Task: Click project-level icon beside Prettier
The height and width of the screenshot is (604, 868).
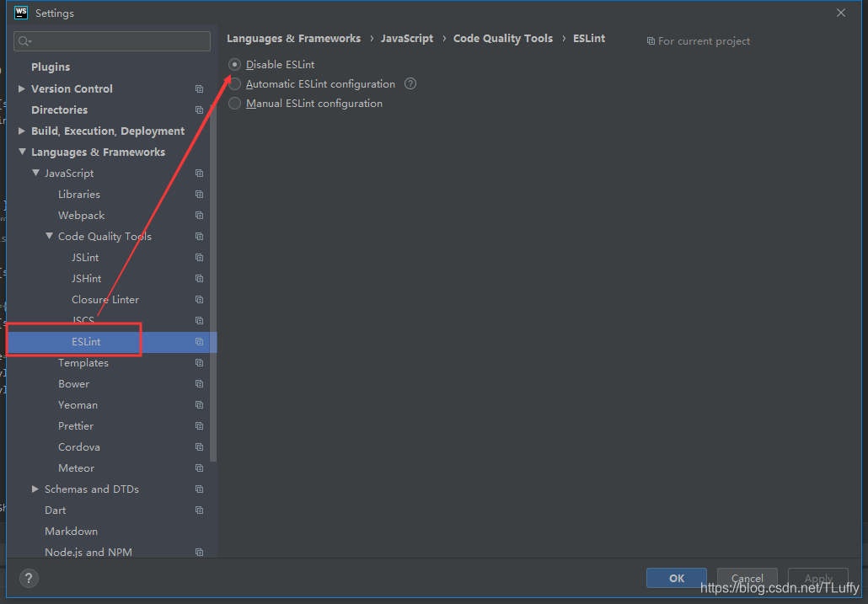Action: pyautogui.click(x=199, y=426)
